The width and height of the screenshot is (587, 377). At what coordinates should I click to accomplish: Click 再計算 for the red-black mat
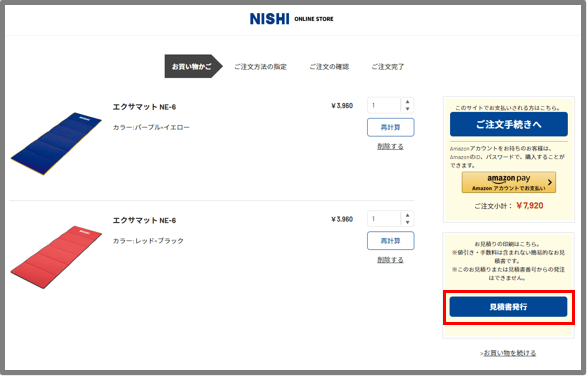coord(390,241)
